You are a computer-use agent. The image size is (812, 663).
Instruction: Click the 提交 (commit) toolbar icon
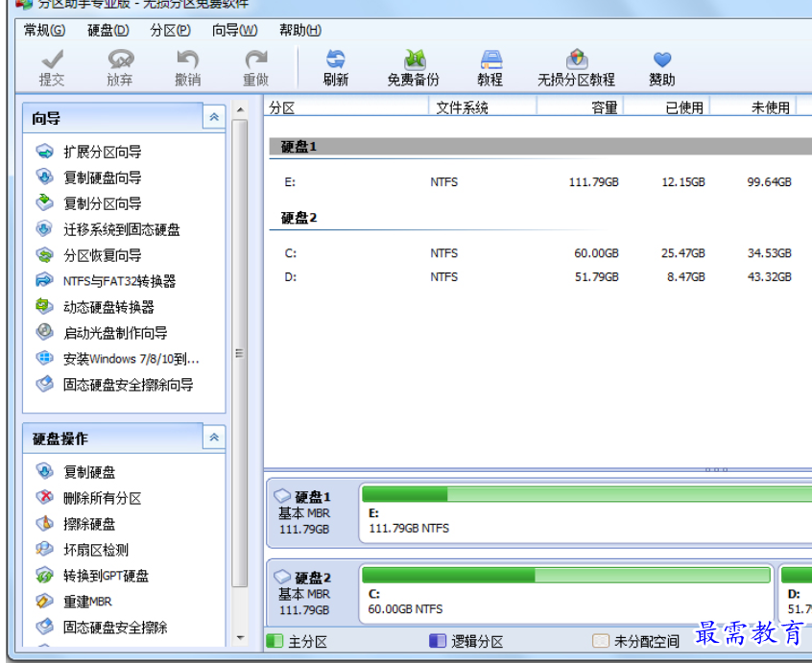tap(52, 67)
